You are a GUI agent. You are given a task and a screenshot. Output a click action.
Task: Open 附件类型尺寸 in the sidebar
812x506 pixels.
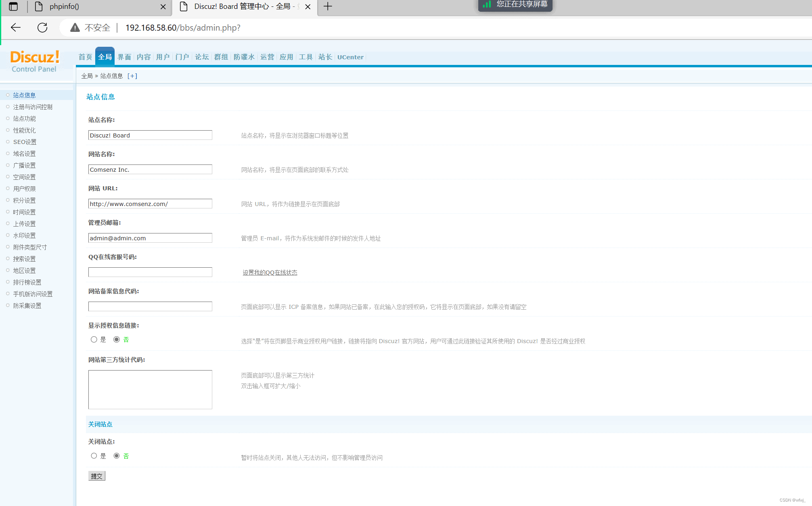[30, 247]
